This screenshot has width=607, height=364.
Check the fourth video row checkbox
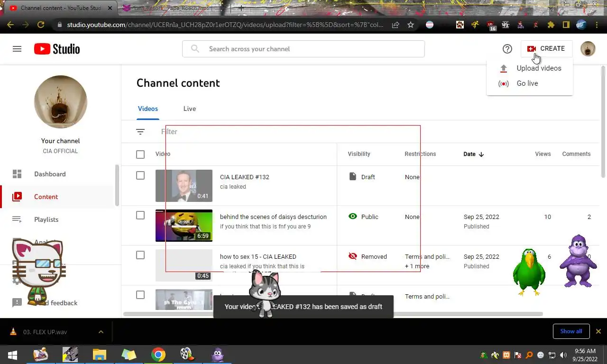pyautogui.click(x=140, y=295)
